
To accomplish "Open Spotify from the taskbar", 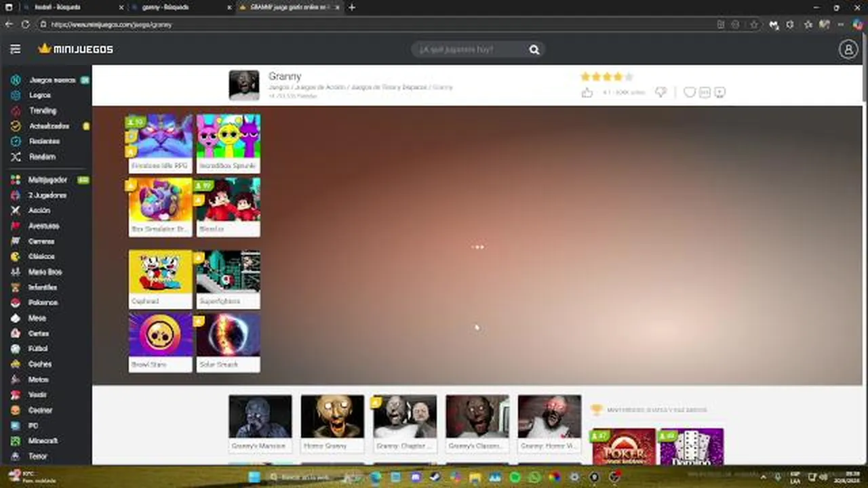I will pos(515,477).
